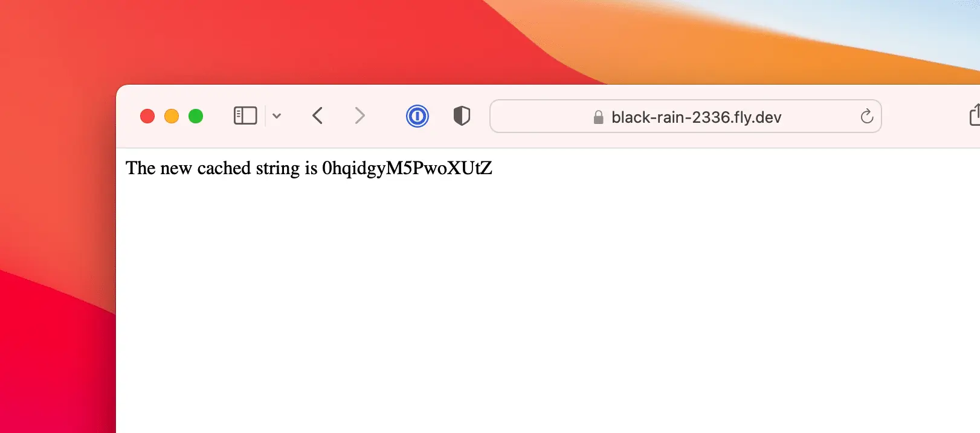Open the 1Password extension
980x433 pixels.
click(x=417, y=116)
